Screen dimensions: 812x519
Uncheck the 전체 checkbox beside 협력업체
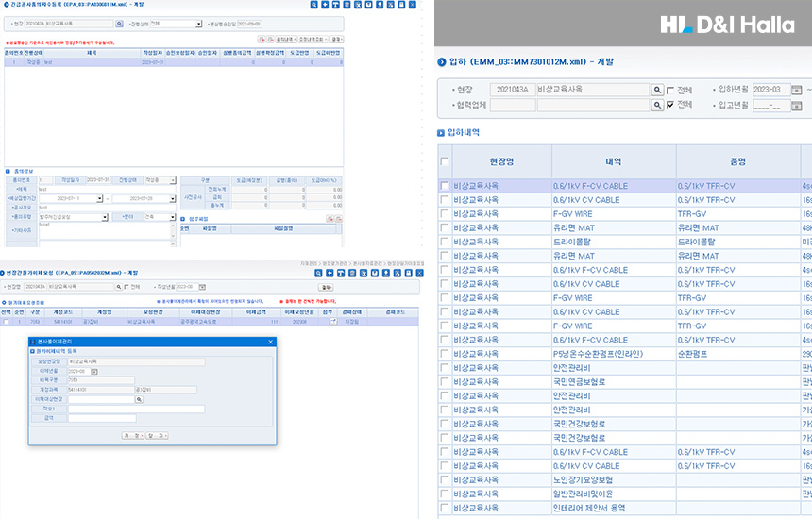click(669, 106)
